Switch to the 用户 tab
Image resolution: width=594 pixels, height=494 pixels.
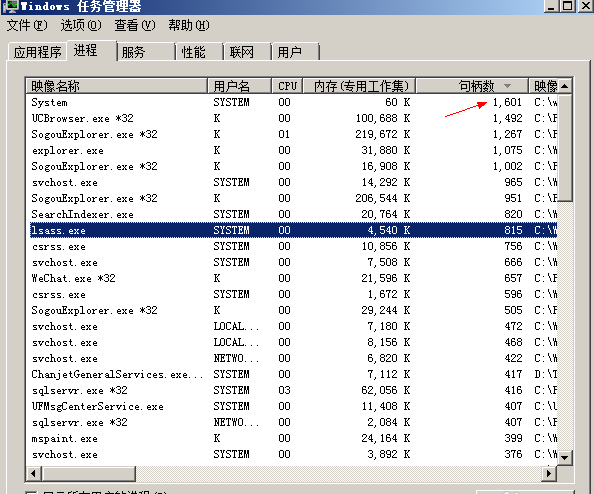[x=295, y=52]
